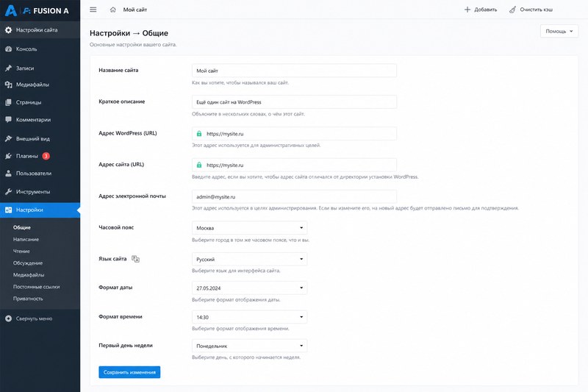The height and width of the screenshot is (392, 588).
Task: Click the Название сайта input field
Action: (x=294, y=71)
